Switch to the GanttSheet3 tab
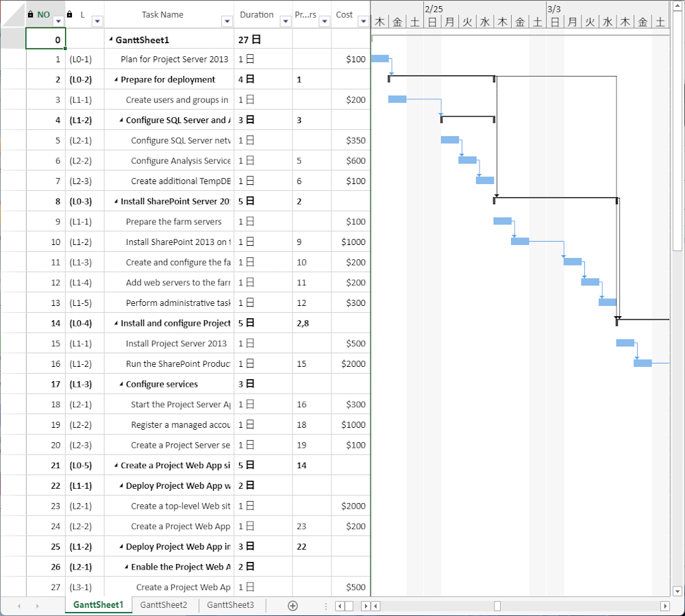Image resolution: width=685 pixels, height=616 pixels. (x=230, y=605)
